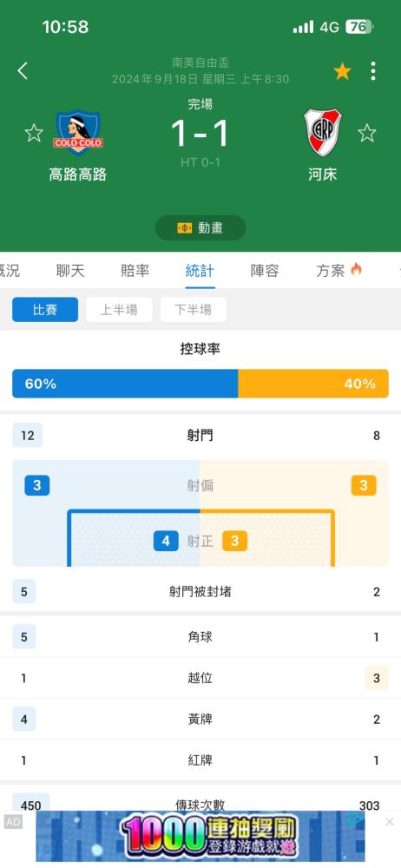The height and width of the screenshot is (868, 401).
Task: Switch to the 賠率 tab
Action: coord(135,271)
